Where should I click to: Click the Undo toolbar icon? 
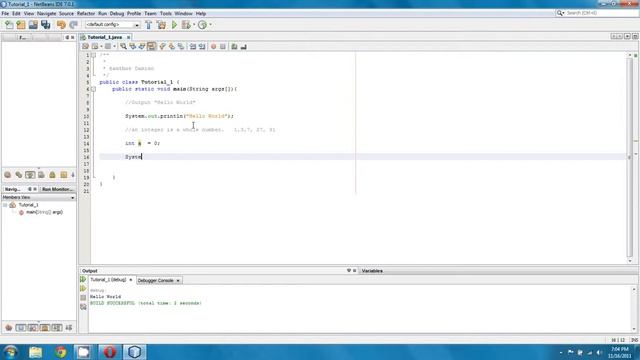61,25
